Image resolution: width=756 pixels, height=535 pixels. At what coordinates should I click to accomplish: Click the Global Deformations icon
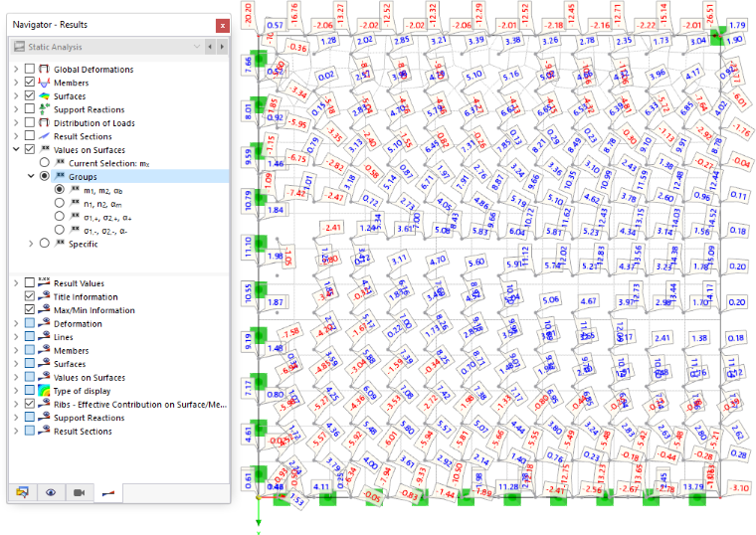(45, 69)
